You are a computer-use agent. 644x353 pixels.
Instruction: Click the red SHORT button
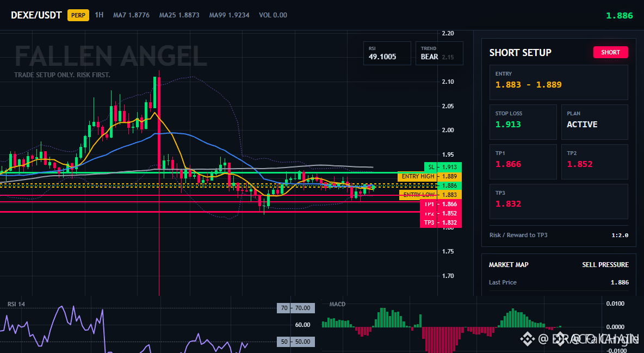(610, 52)
